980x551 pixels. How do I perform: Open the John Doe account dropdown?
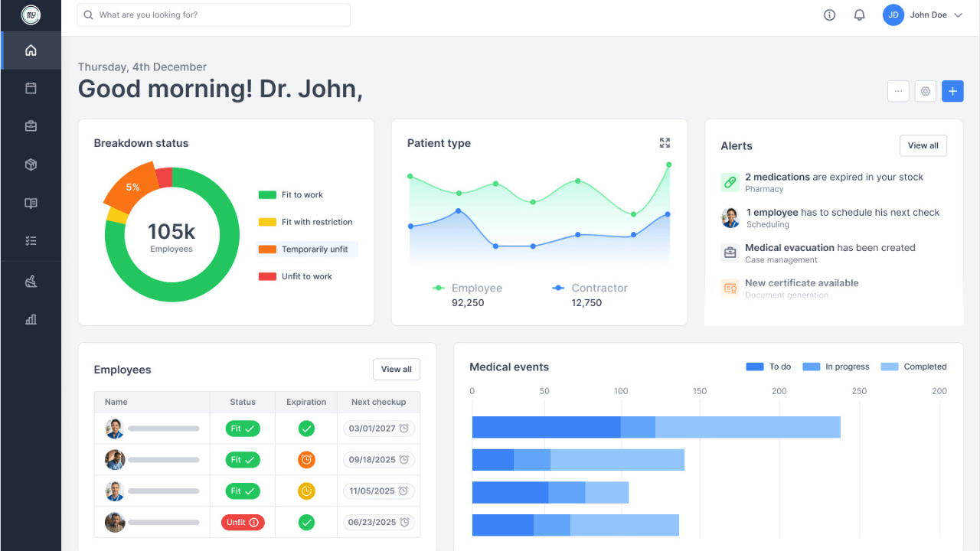[925, 15]
